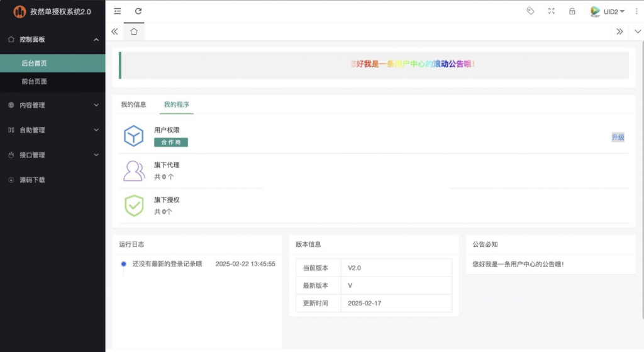Expand the 接口管理 menu chevron

(96, 155)
